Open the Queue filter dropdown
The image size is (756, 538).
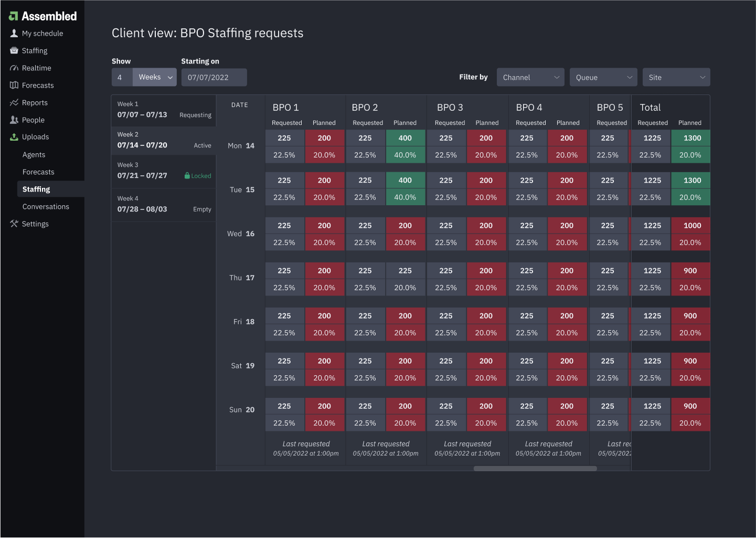(603, 77)
